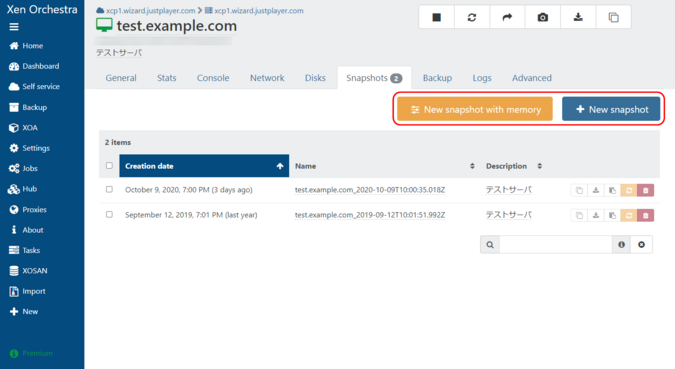Viewport: 675px width, 369px height.
Task: Open the VM Backup tab
Action: 437,78
